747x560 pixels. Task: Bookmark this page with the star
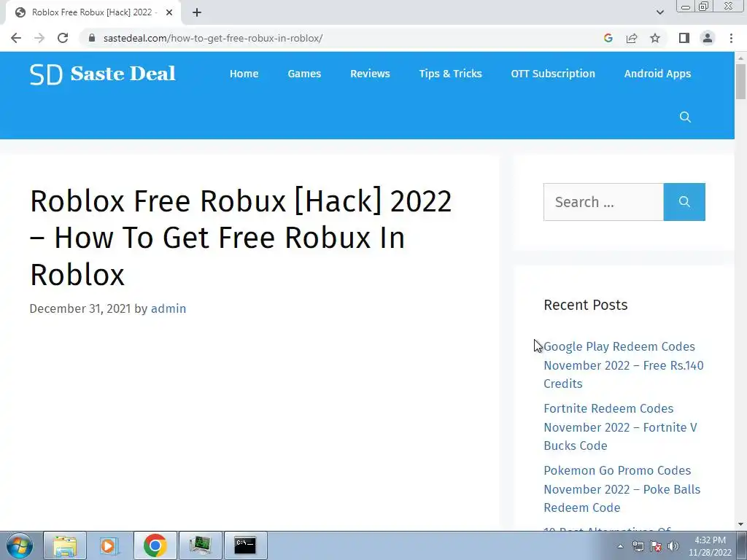click(x=655, y=38)
